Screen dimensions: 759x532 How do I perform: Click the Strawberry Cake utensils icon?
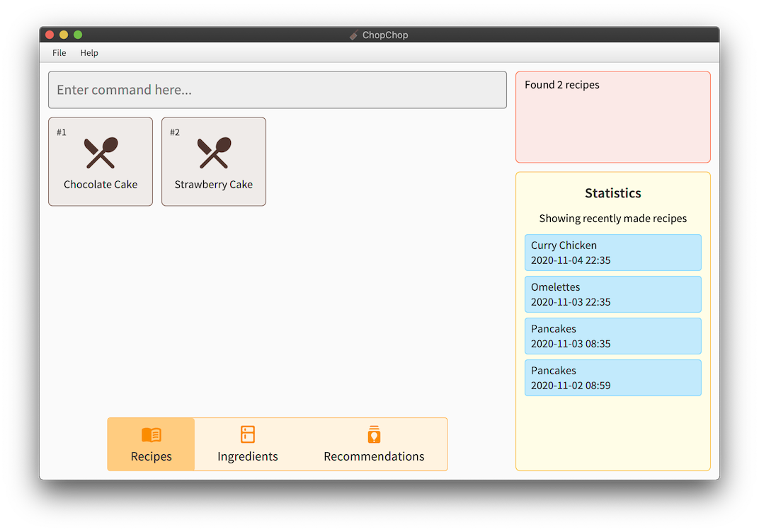pos(214,153)
